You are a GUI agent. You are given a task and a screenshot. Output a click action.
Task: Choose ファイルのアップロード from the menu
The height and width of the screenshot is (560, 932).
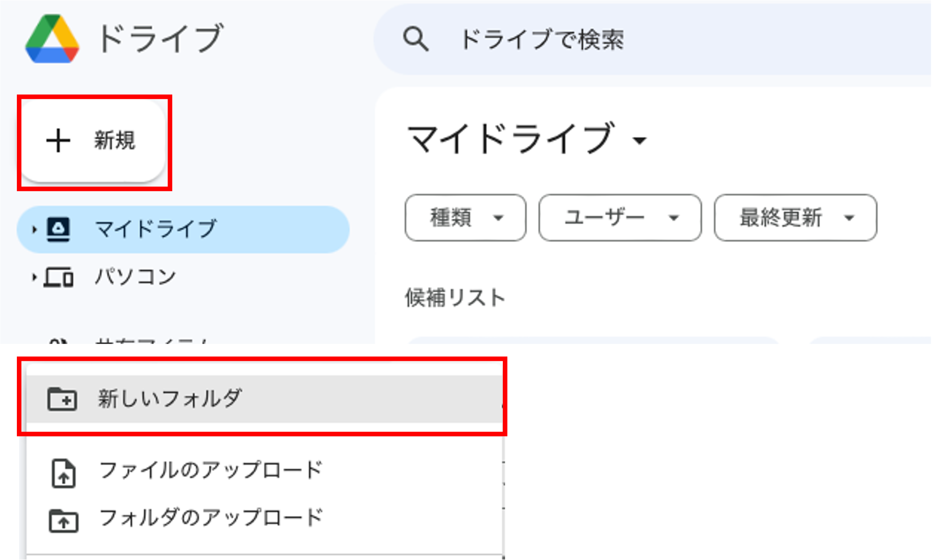coord(211,471)
